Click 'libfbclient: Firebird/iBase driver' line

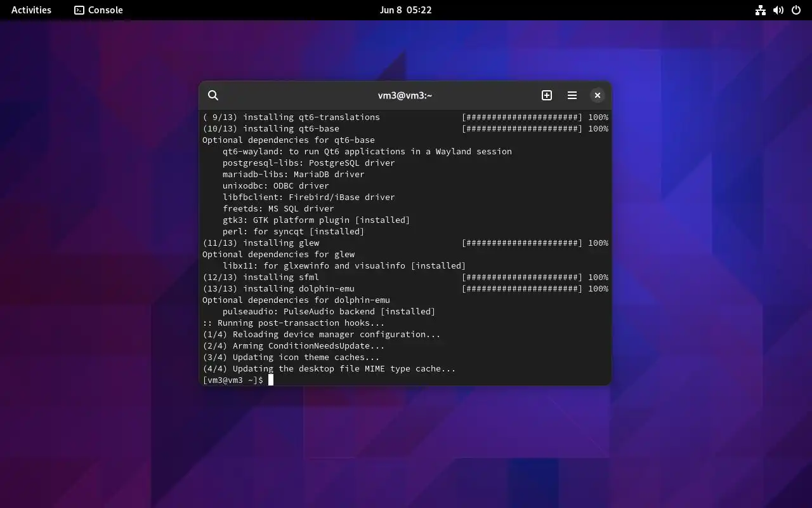308,197
